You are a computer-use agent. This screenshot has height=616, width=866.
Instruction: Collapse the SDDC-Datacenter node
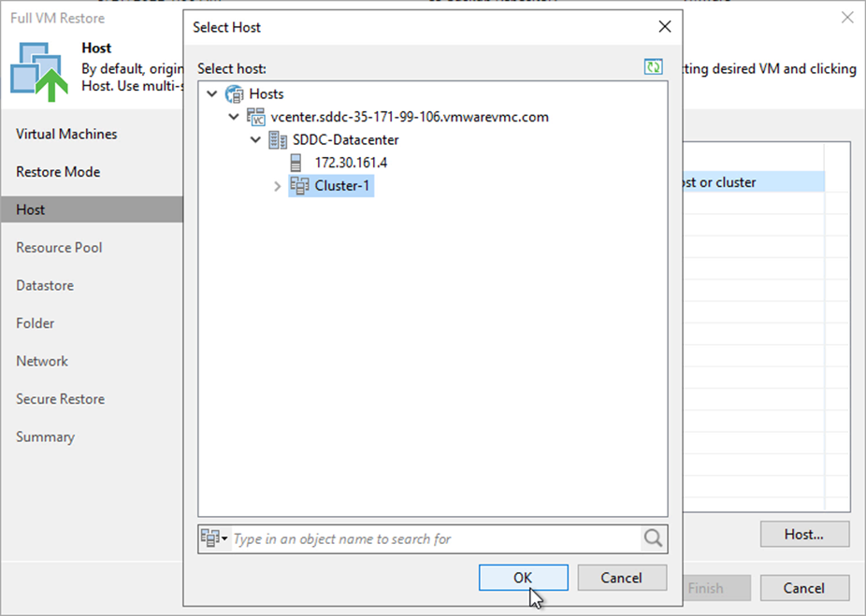point(255,139)
